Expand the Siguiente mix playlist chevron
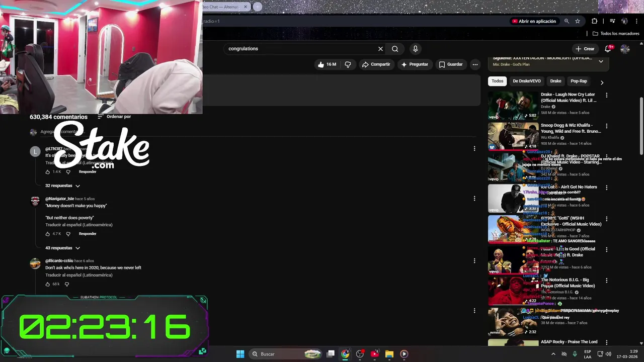644x362 pixels. point(601,61)
